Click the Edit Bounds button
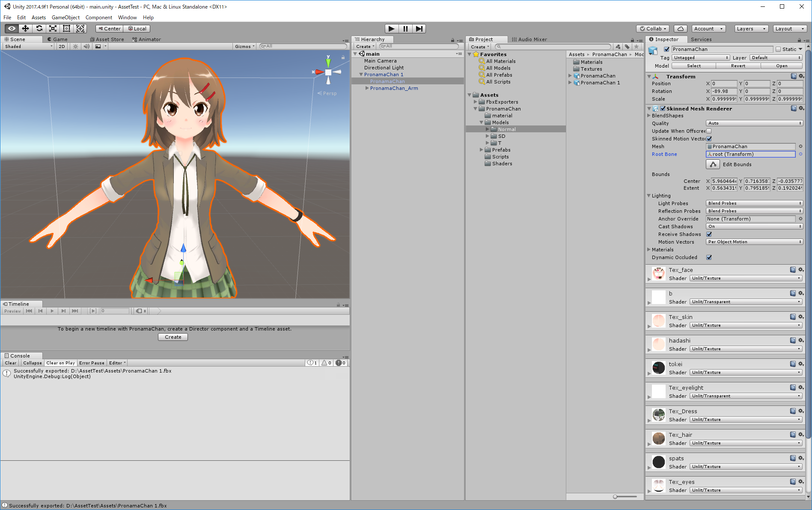 coord(713,164)
